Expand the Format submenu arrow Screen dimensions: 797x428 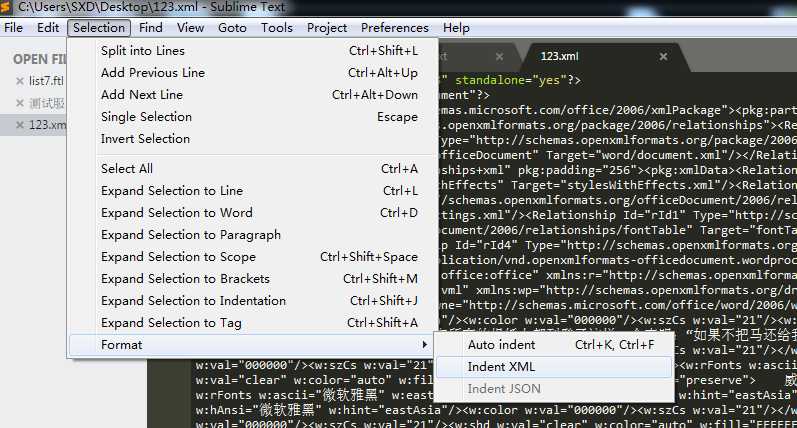[424, 345]
